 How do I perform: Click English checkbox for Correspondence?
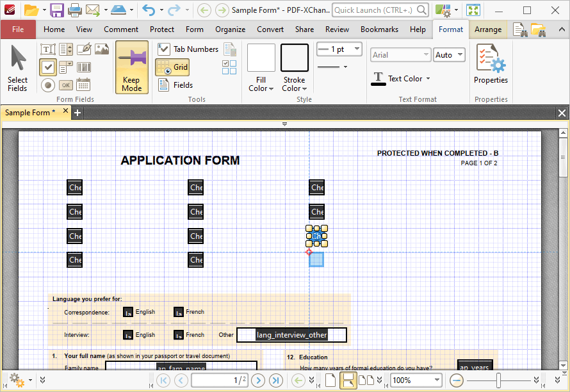pyautogui.click(x=128, y=312)
